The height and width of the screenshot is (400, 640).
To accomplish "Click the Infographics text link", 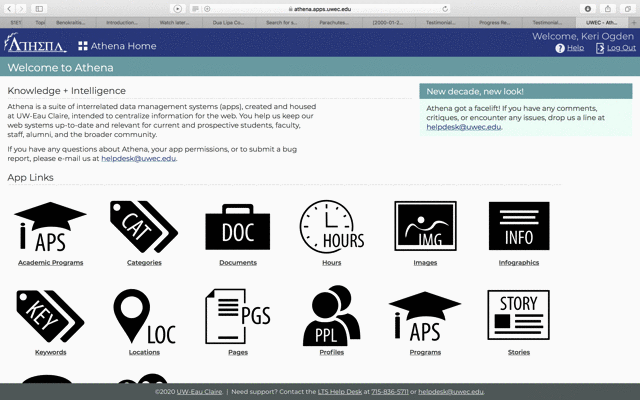I will click(519, 262).
